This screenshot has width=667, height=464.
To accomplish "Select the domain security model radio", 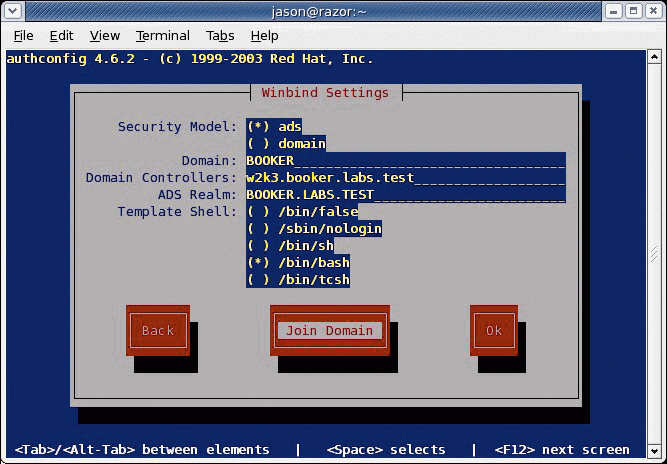I will pyautogui.click(x=286, y=144).
